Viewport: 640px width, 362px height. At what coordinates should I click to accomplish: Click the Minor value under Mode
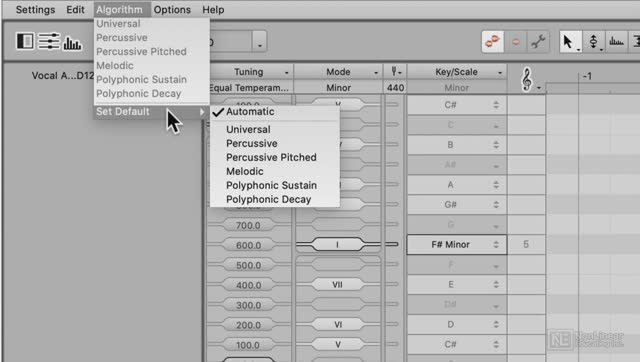click(338, 87)
